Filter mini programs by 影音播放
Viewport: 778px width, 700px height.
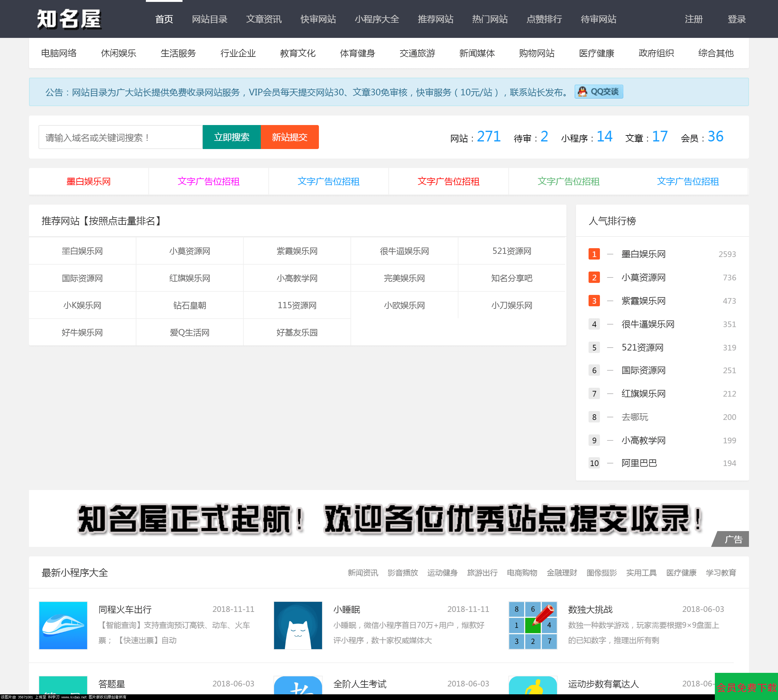click(402, 573)
